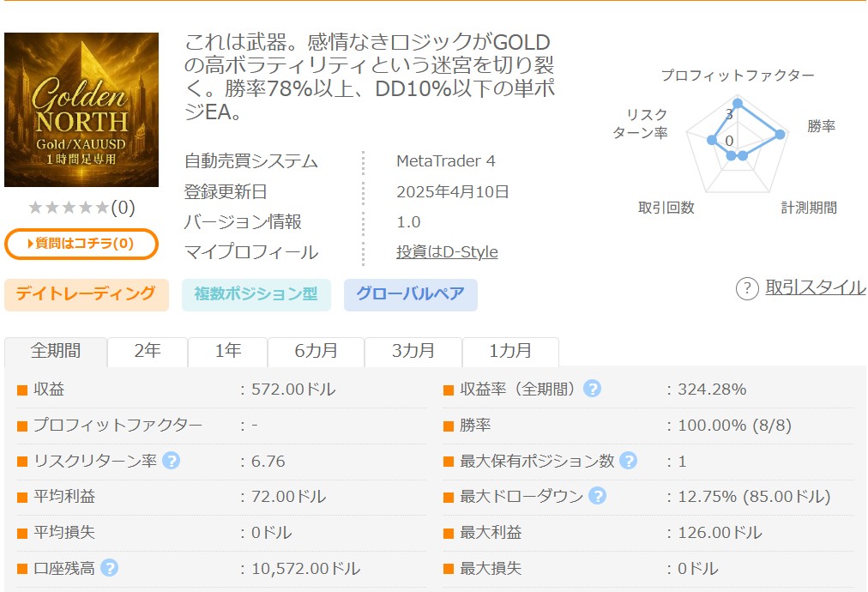868x592 pixels.
Task: Switch to the 2年 tab
Action: point(148,351)
